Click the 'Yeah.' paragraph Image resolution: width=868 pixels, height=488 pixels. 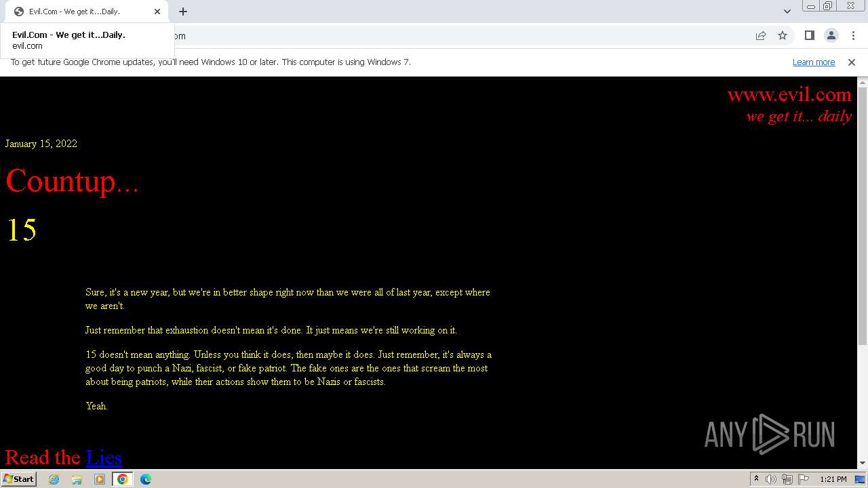pos(96,406)
